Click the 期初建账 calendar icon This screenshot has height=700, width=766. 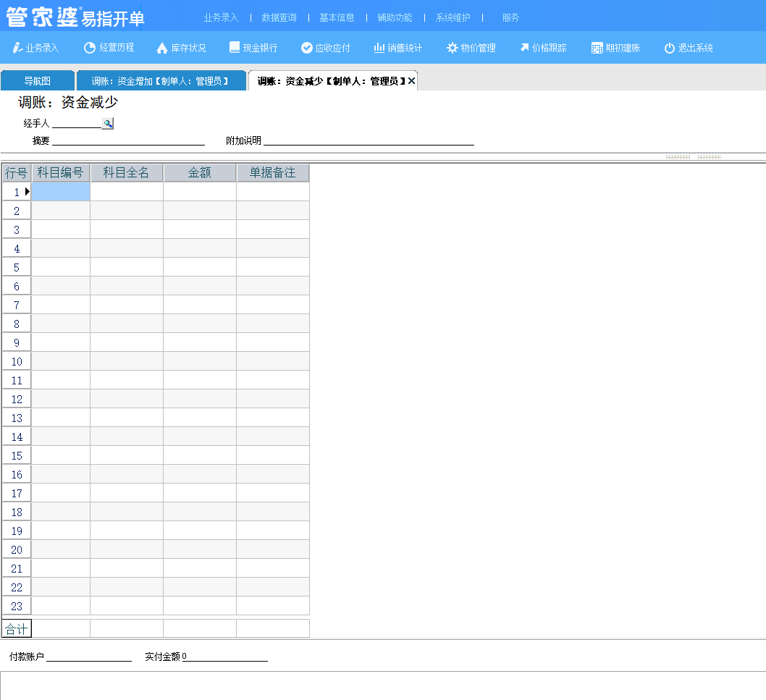tap(597, 48)
